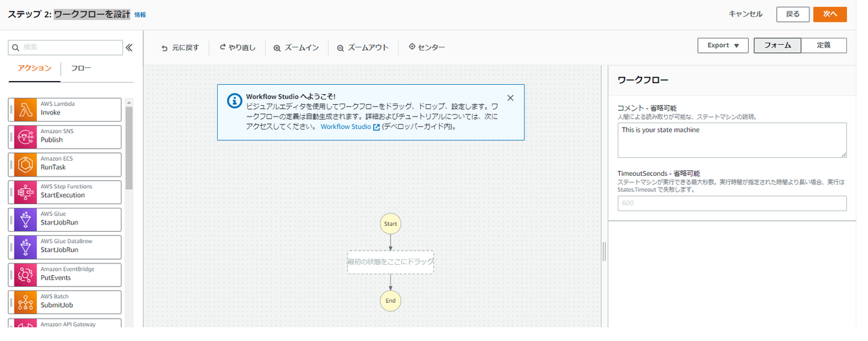Collapse the left actions panel
This screenshot has height=341, width=868.
click(129, 48)
